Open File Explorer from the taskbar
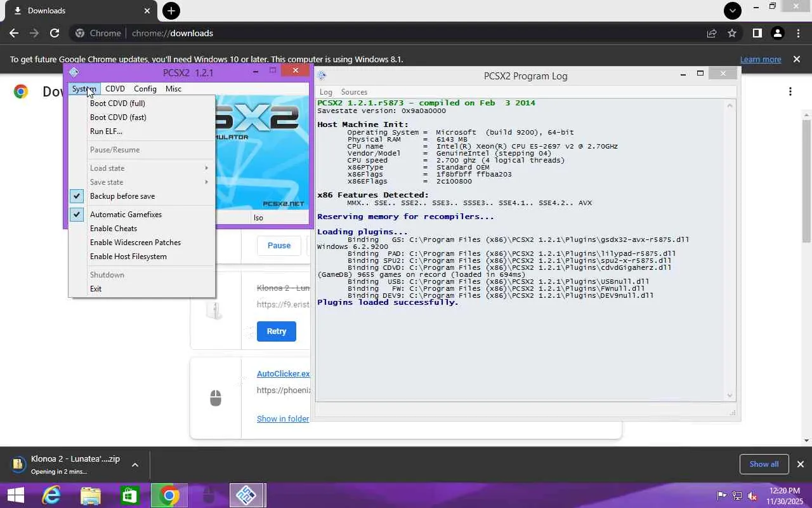The height and width of the screenshot is (508, 812). [91, 495]
